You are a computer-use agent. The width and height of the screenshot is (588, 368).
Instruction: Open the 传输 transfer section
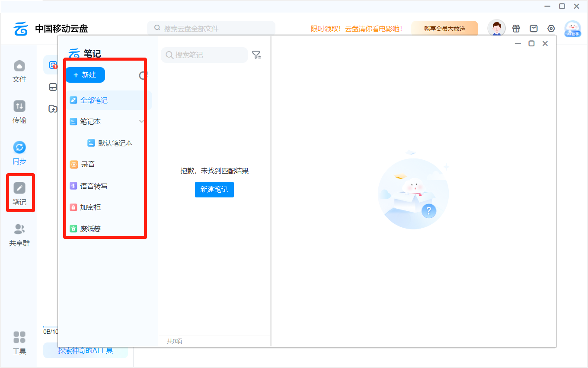(19, 113)
